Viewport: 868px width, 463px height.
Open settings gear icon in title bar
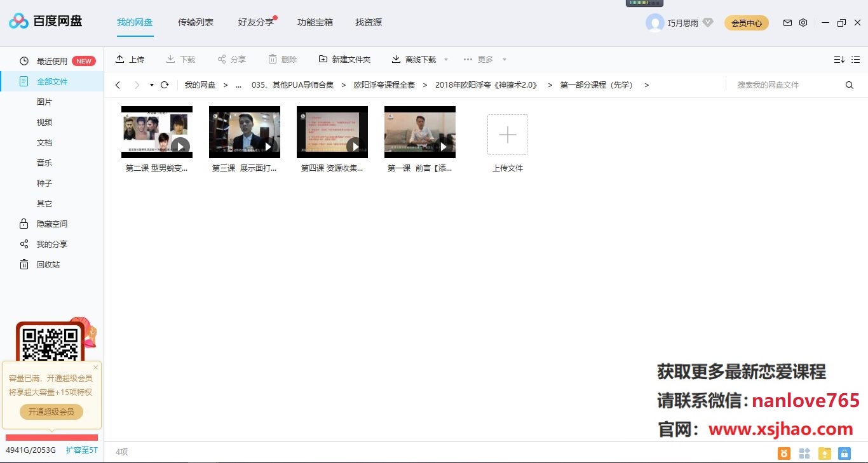pos(803,23)
